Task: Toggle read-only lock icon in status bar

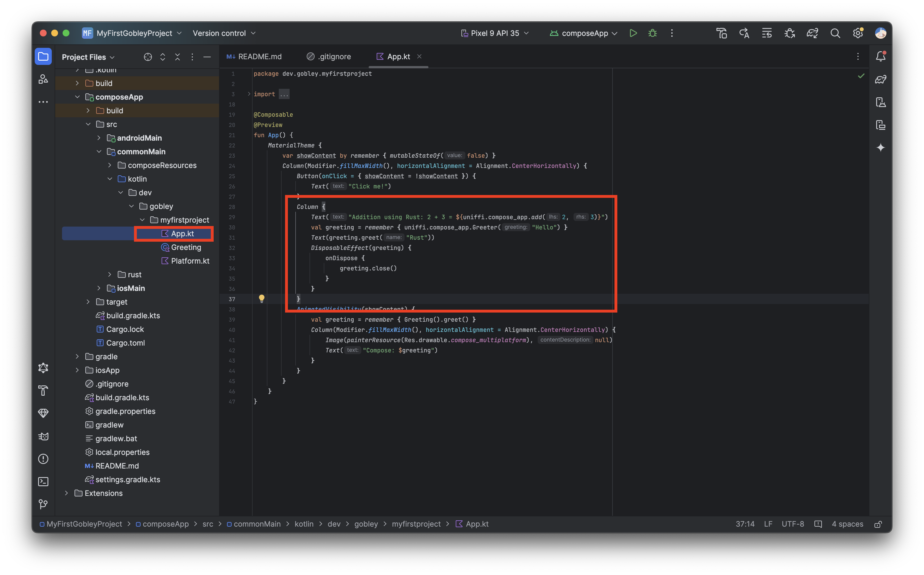Action: click(x=878, y=524)
